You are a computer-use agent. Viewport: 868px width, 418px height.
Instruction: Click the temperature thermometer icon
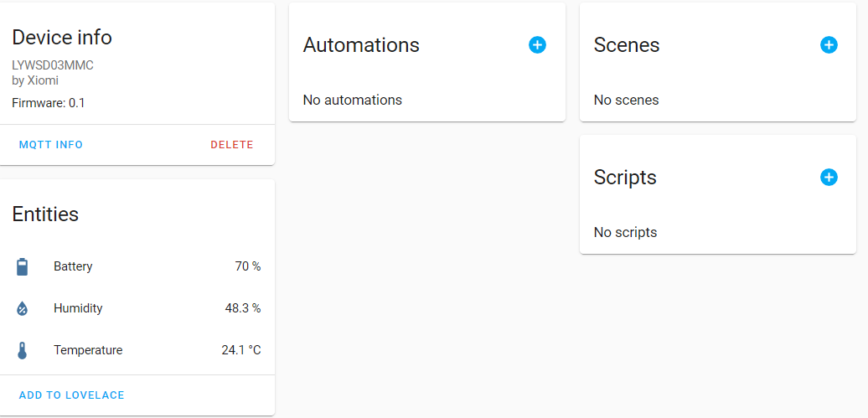tap(23, 350)
